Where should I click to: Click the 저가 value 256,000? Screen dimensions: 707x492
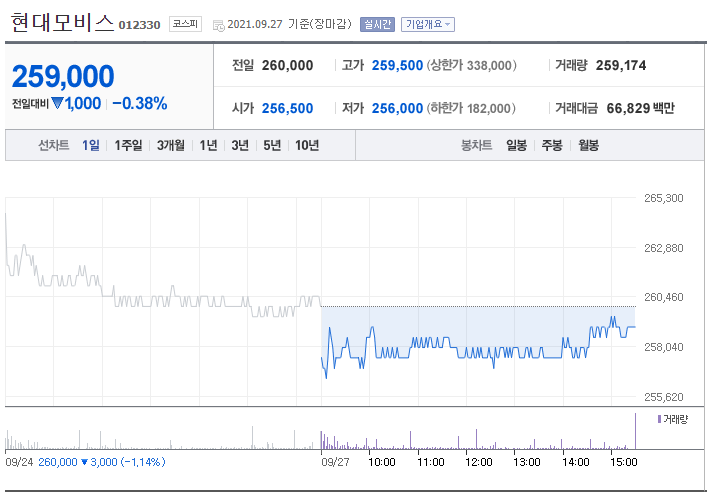click(x=397, y=108)
